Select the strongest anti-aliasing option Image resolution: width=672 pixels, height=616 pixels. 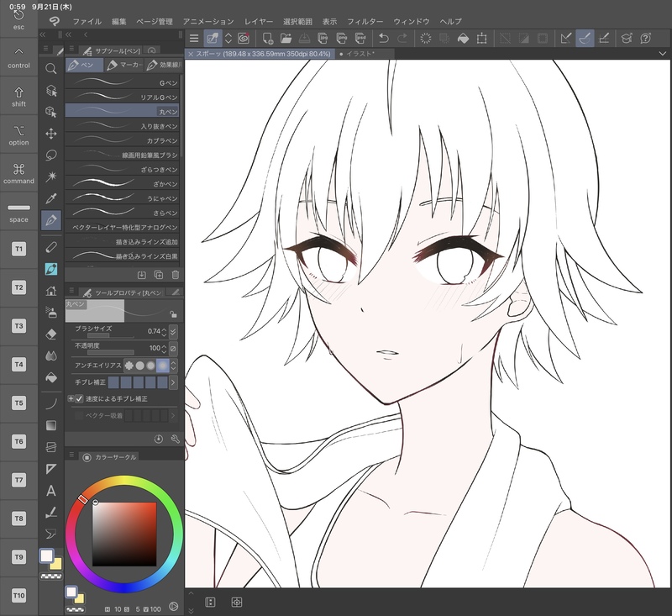(162, 366)
